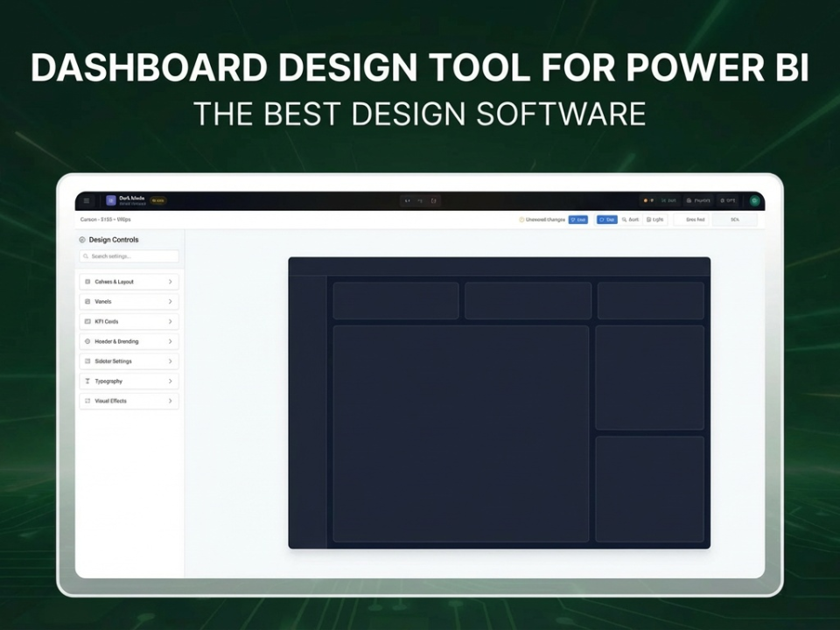Click the breadcrumb text under the top bar
Image resolution: width=840 pixels, height=630 pixels.
point(106,220)
